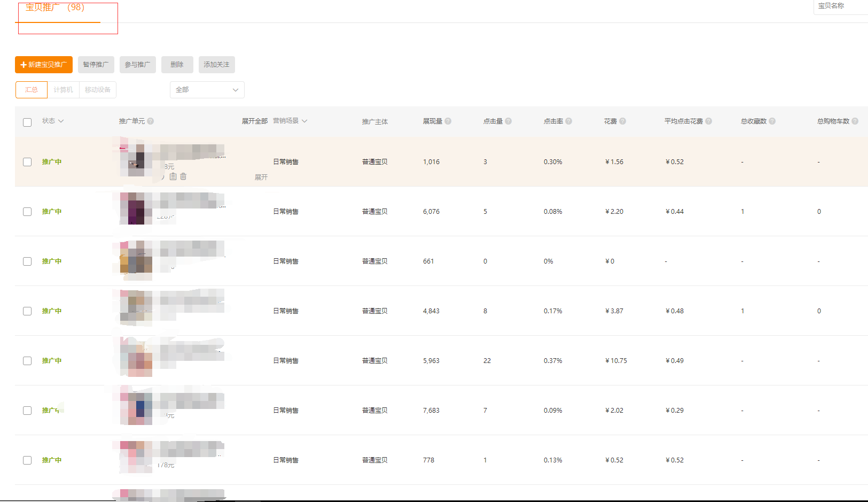
Task: Click help icon beside 展现量 header
Action: point(448,121)
